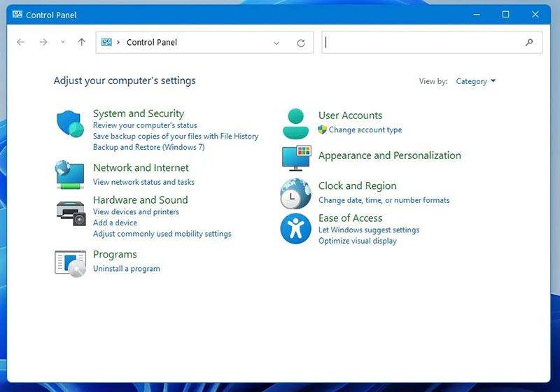Open the Ease of Access icon
This screenshot has width=560, height=392.
tap(295, 228)
